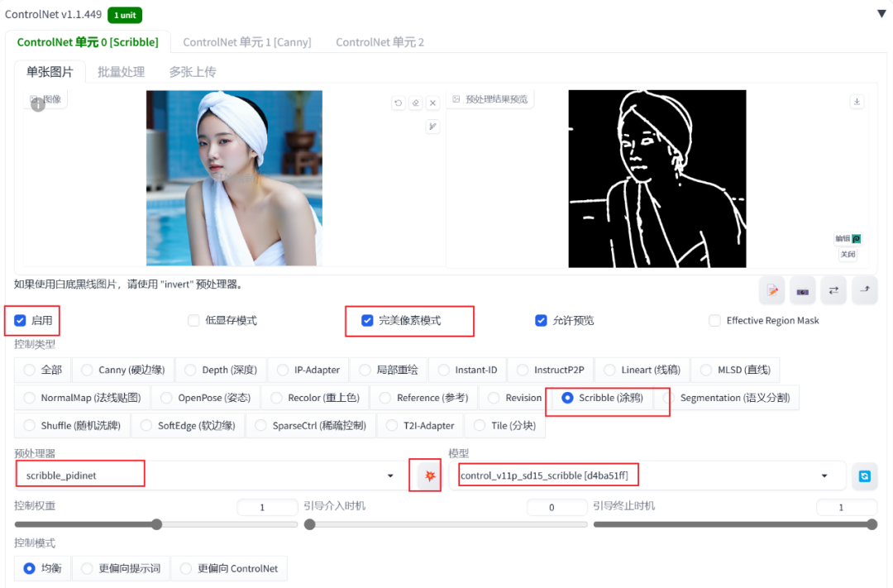Select the 批量处理 tab

122,72
